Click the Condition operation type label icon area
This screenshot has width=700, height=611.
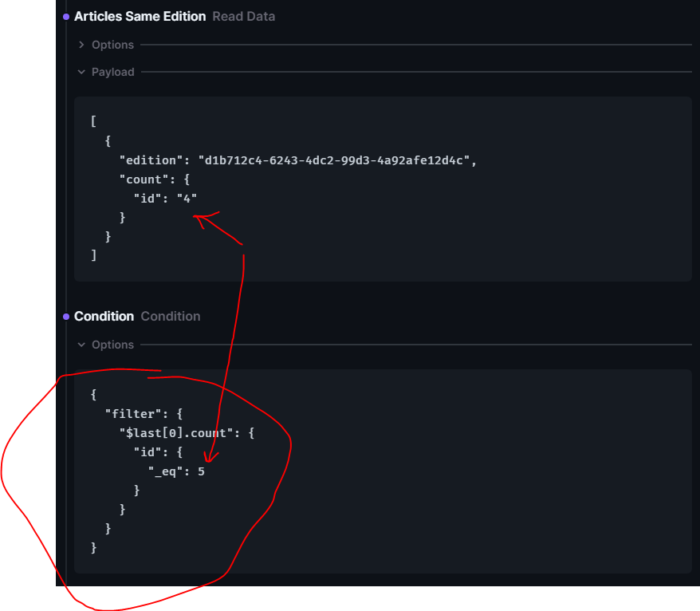click(x=170, y=316)
